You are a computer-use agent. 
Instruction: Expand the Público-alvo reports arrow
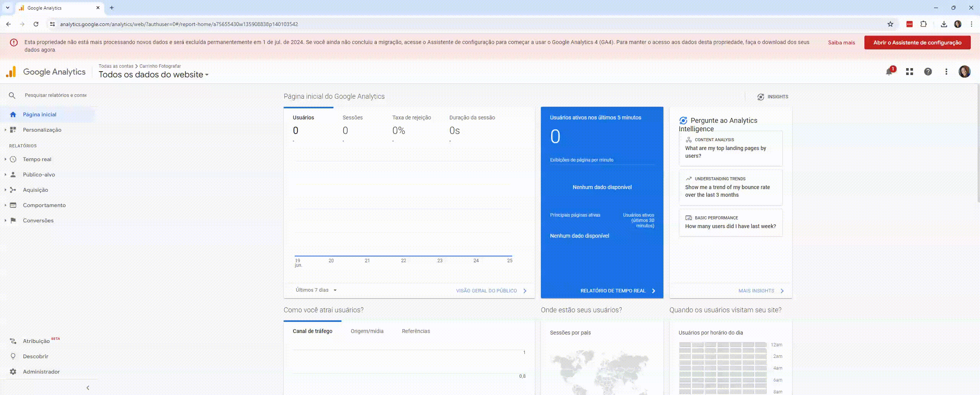coord(5,175)
